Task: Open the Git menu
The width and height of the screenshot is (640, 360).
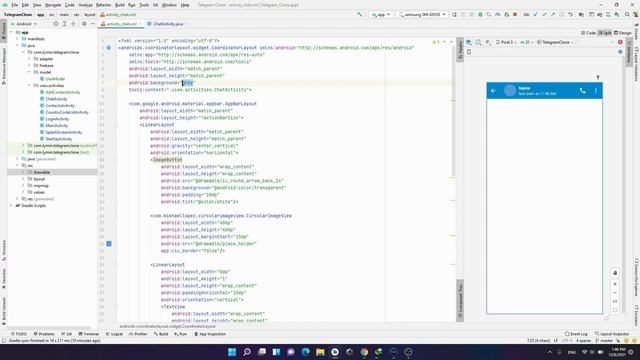Action: tap(155, 5)
